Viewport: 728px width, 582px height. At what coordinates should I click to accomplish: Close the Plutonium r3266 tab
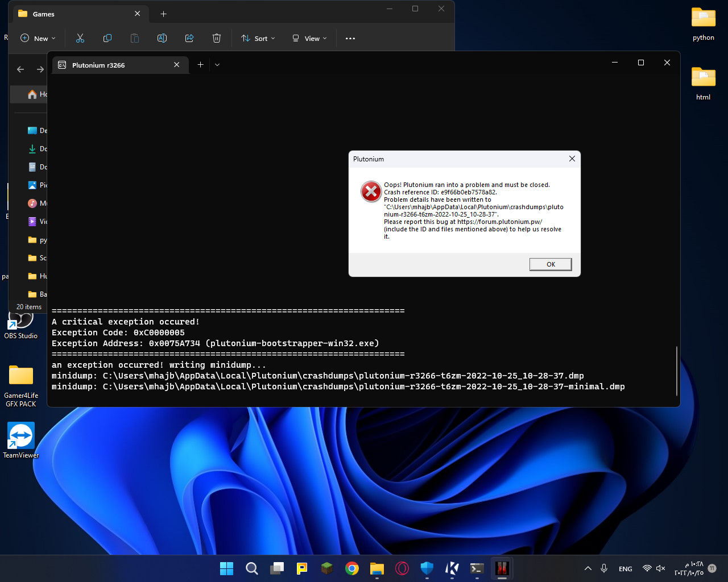tap(177, 65)
